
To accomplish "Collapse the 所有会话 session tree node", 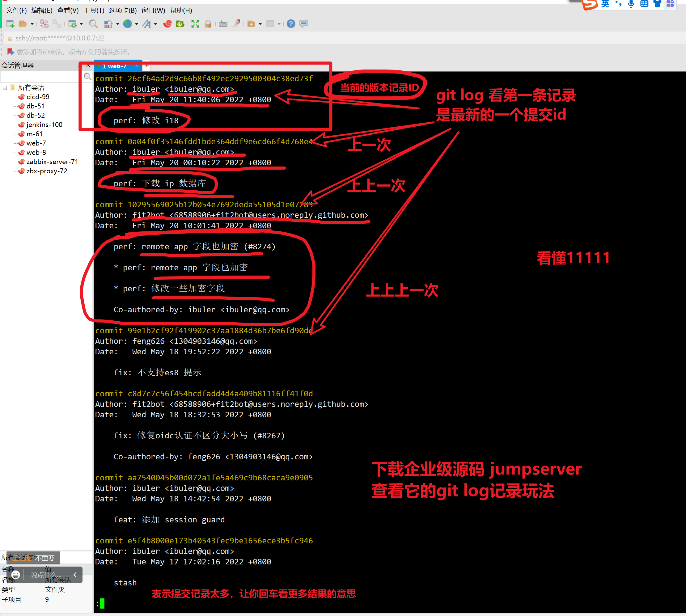I will (5, 87).
